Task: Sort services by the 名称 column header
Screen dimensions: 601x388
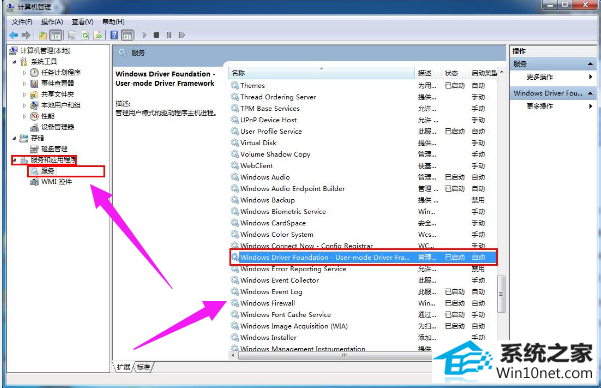Action: (x=322, y=73)
